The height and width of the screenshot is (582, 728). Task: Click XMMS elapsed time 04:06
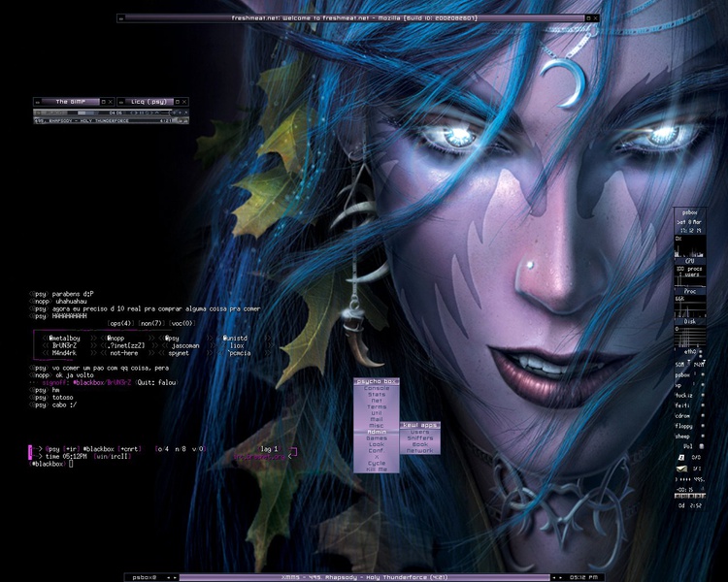click(116, 113)
